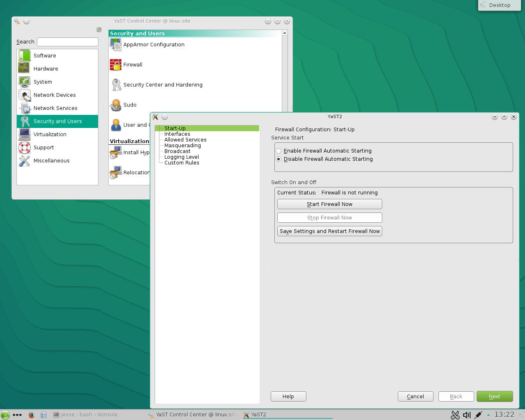Click the Network Services label
Image resolution: width=525 pixels, height=420 pixels.
tap(55, 108)
